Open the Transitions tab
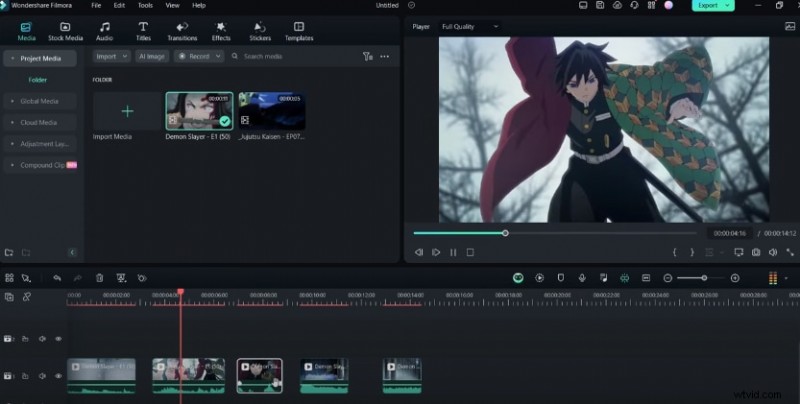The image size is (800, 404). (x=182, y=31)
